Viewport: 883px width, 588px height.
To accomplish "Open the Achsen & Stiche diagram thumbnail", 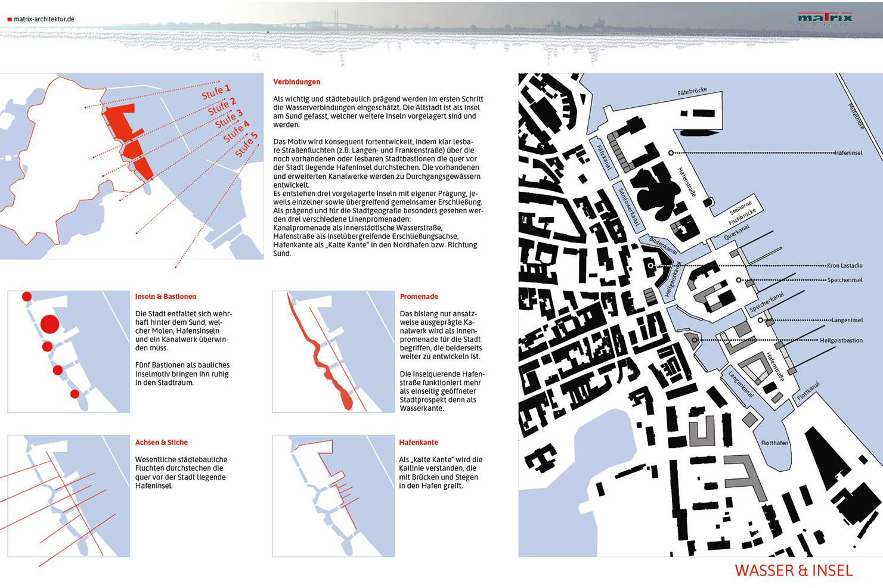I will click(69, 496).
